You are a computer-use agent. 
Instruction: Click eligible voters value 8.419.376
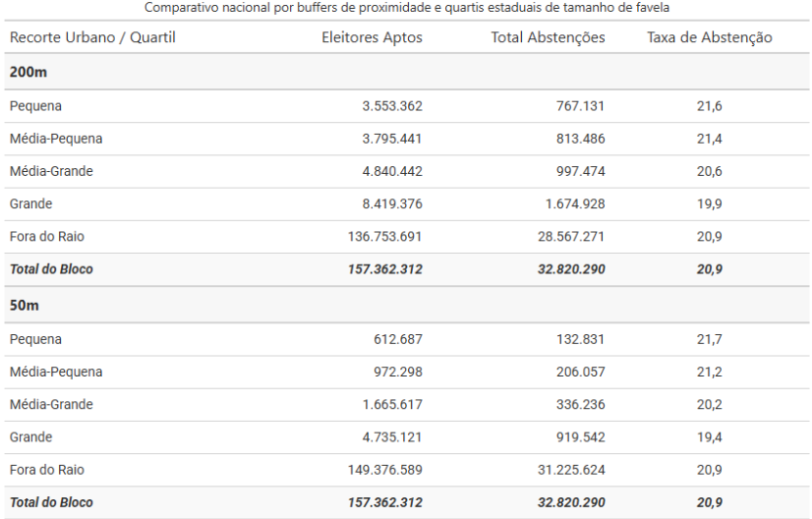click(392, 204)
